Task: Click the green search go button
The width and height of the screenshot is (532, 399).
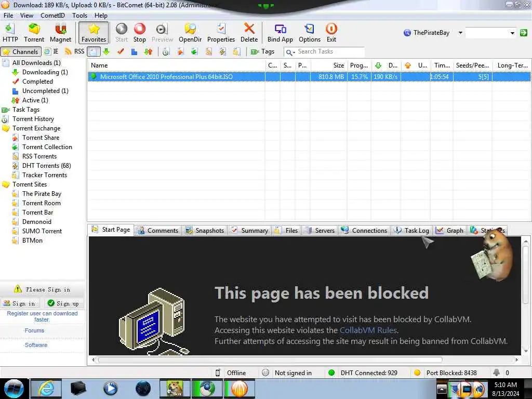Action: tap(524, 33)
